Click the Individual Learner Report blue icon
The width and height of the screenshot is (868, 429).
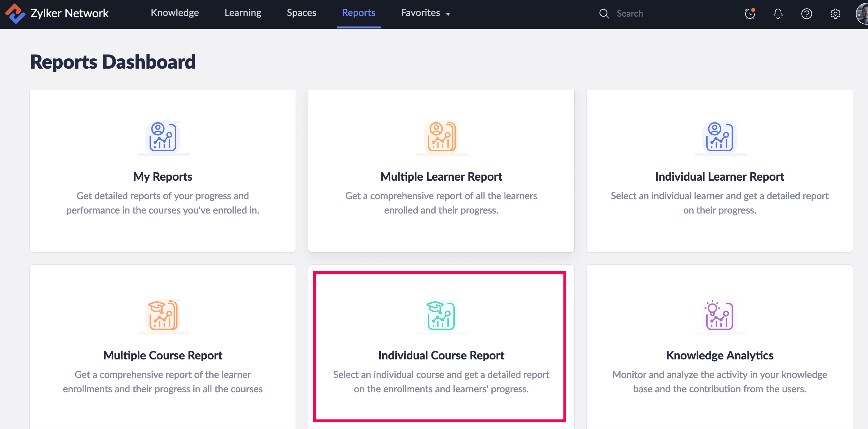[x=720, y=137]
